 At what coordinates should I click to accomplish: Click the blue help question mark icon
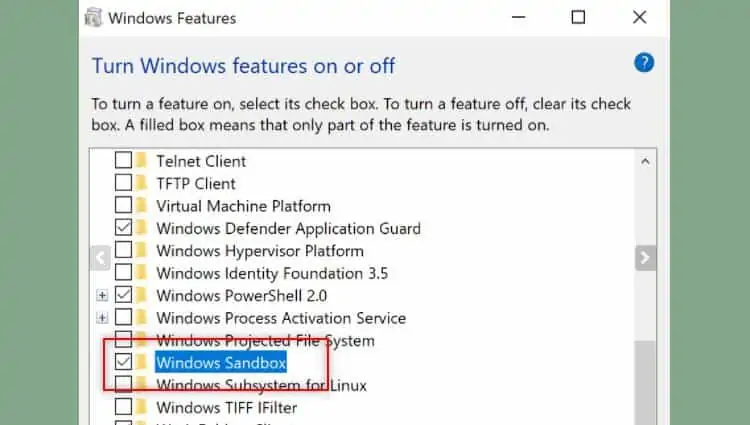[x=644, y=63]
